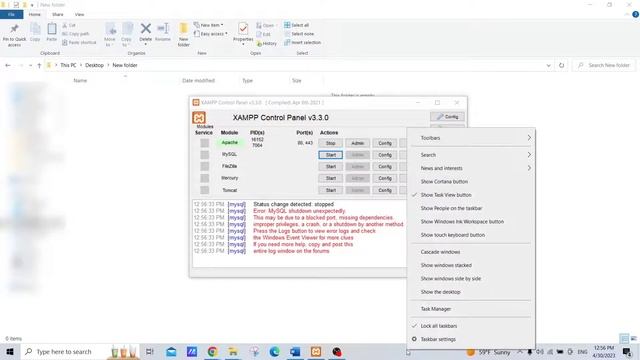The width and height of the screenshot is (640, 360).
Task: Click the Search New folder field
Action: tap(604, 65)
